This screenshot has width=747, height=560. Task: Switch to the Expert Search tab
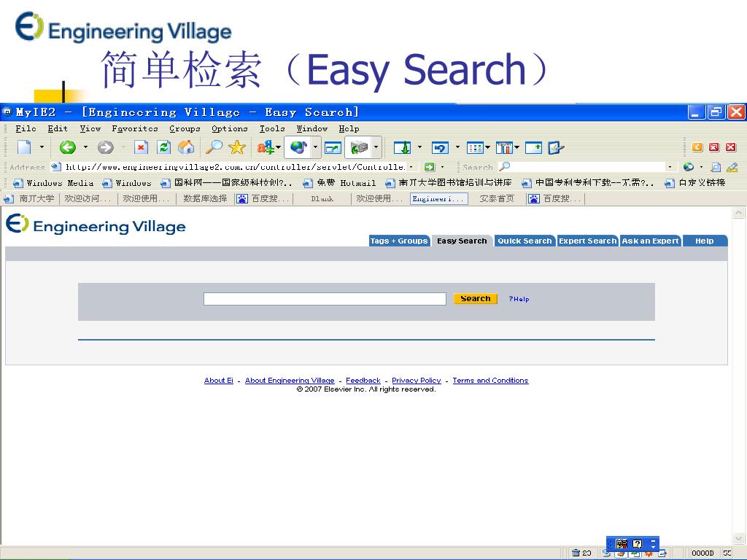(x=587, y=241)
